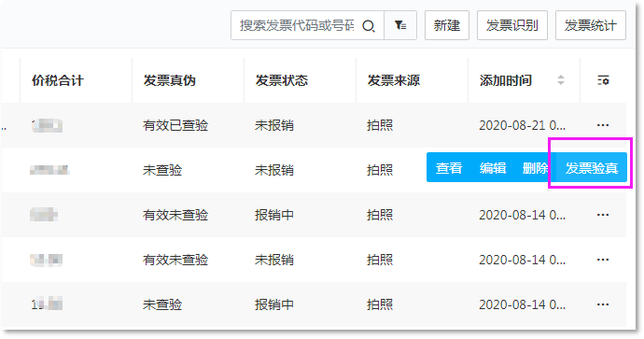Select 报销中 cell in 有效未查验 row
The image size is (644, 339).
(274, 215)
